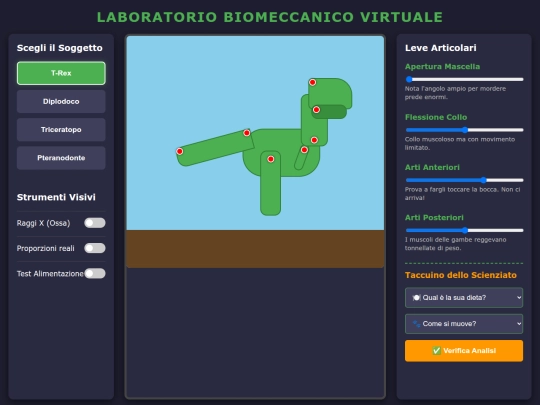Click the red joint at the tail base
Viewport: 540px width, 405px height.
pos(247,133)
